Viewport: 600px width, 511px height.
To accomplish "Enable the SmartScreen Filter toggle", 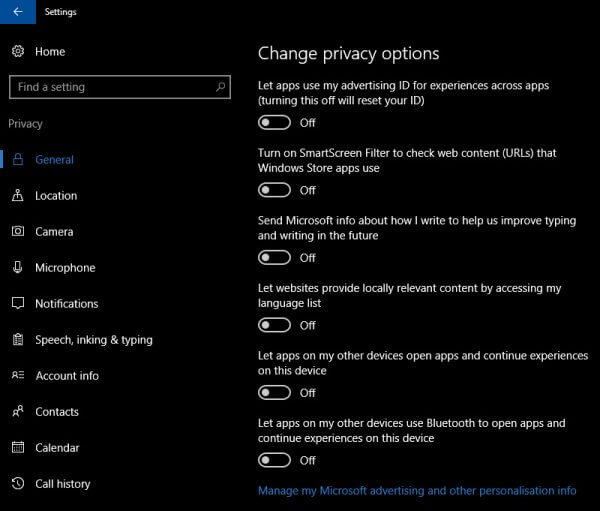I will click(274, 190).
